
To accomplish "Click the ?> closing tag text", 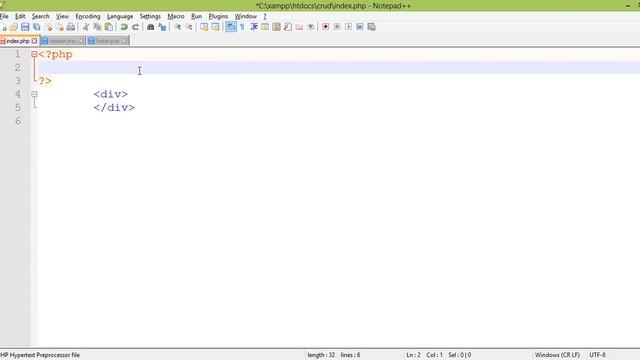I will (45, 81).
